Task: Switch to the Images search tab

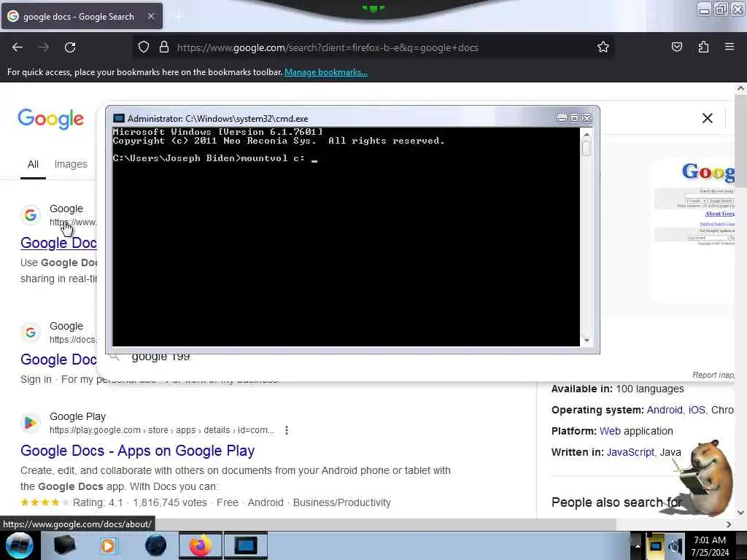Action: tap(71, 164)
